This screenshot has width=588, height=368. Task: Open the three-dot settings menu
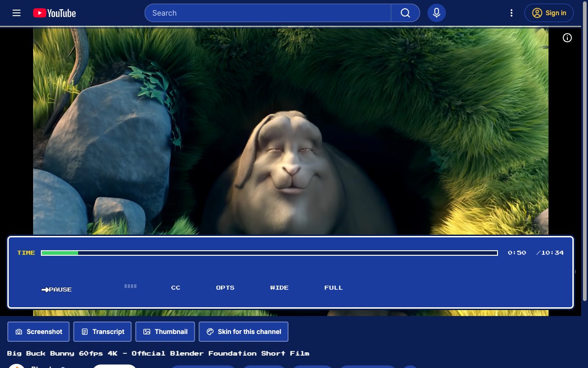pos(511,13)
